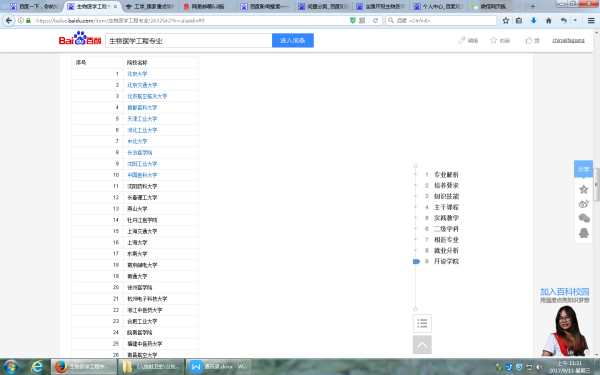
Task: Open the history dropdown arrow beside undo icon
Action: [575, 21]
